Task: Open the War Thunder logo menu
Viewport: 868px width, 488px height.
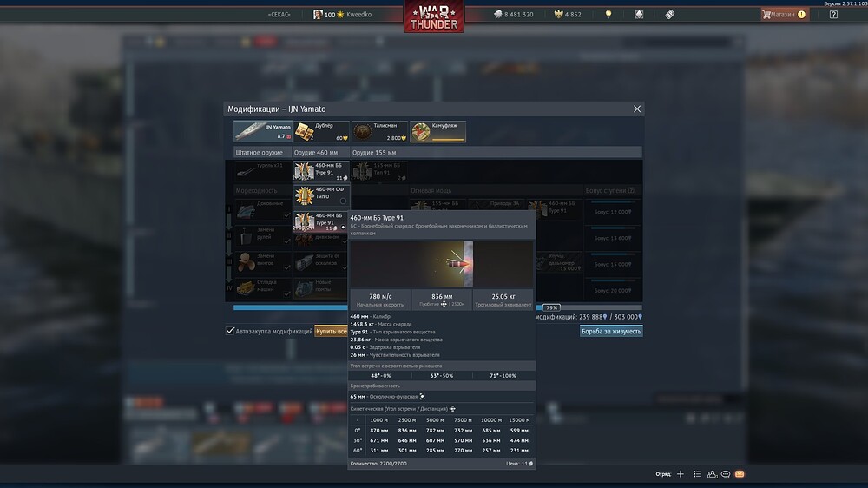Action: [x=434, y=16]
